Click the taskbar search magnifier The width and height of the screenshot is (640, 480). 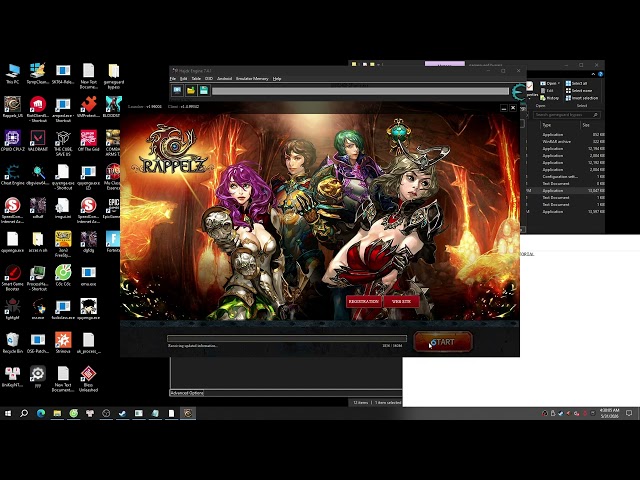coord(24,413)
